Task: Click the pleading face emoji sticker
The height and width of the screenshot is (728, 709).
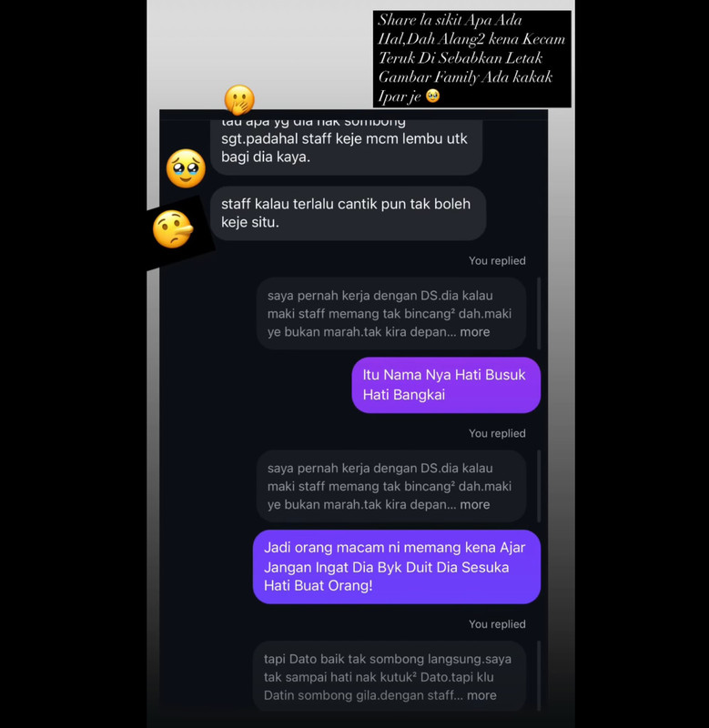Action: pyautogui.click(x=186, y=168)
